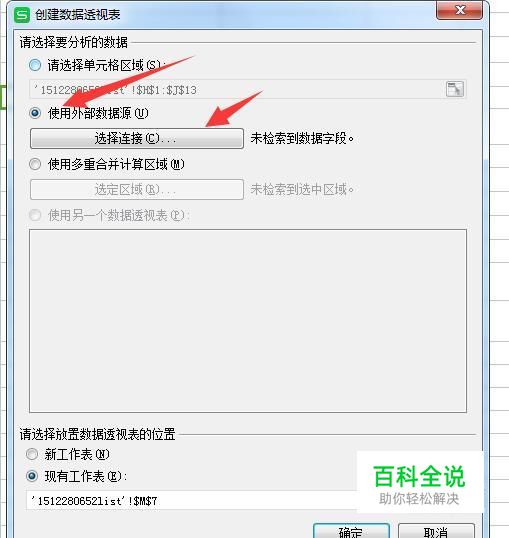509x538 pixels.
Task: Click the 百科全说 watermark logo
Action: pyautogui.click(x=419, y=482)
